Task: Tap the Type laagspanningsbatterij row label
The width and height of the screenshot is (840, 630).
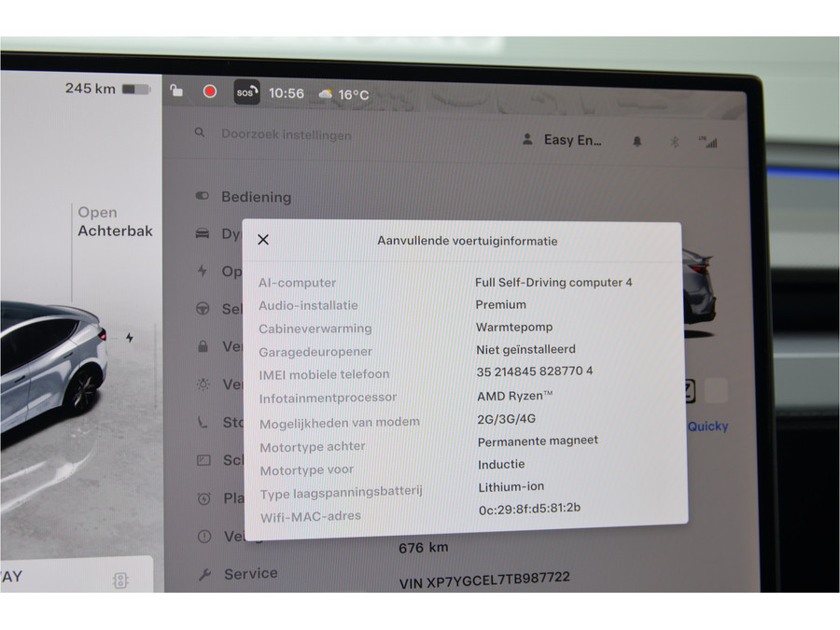Action: [342, 492]
